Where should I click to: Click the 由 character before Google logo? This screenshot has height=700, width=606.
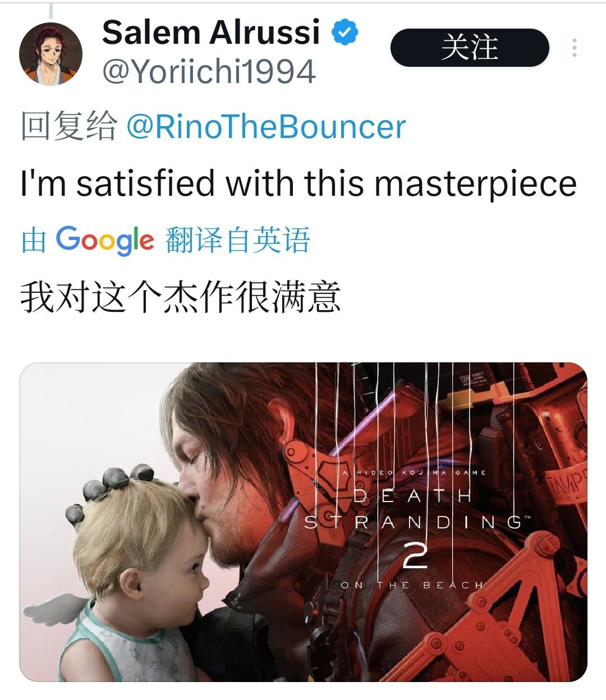click(x=33, y=240)
